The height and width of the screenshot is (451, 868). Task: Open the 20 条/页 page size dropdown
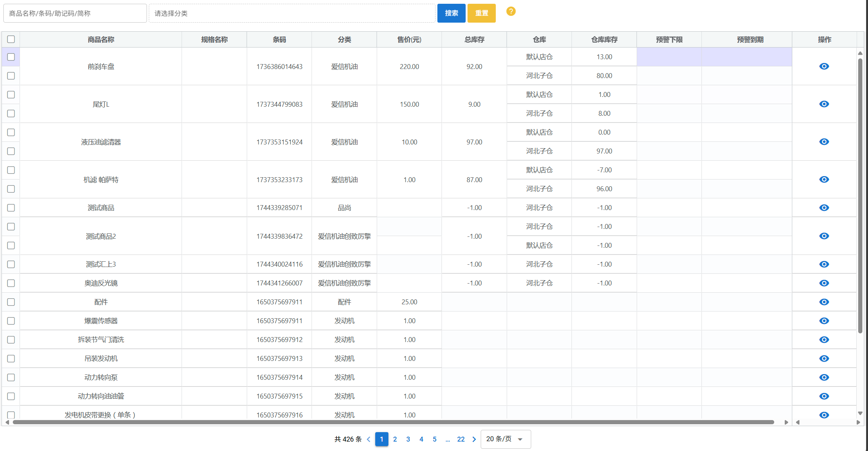pos(506,439)
